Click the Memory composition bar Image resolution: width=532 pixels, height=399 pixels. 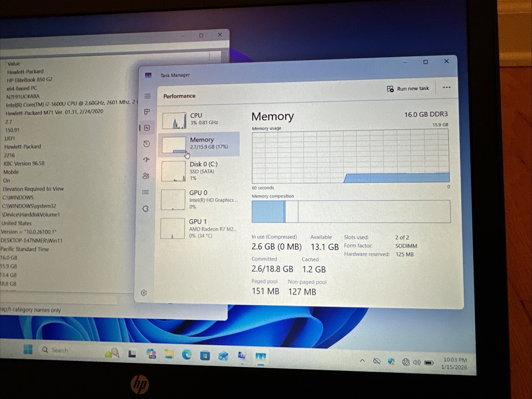pos(351,211)
